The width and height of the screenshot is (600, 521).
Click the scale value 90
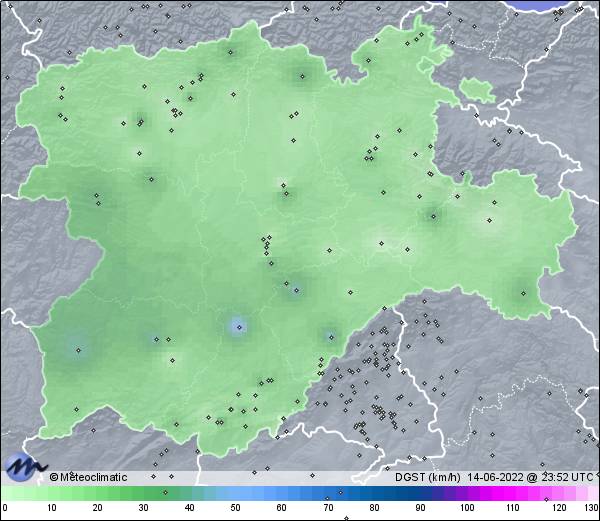(421, 508)
